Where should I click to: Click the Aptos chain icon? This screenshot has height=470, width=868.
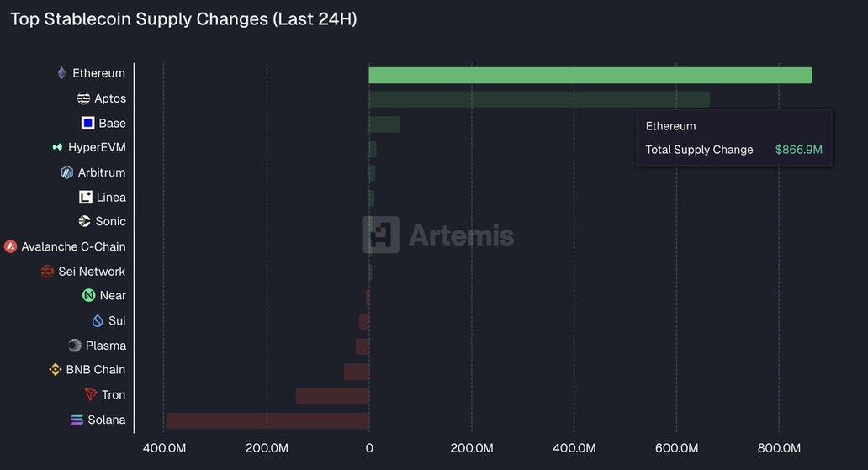coord(83,98)
